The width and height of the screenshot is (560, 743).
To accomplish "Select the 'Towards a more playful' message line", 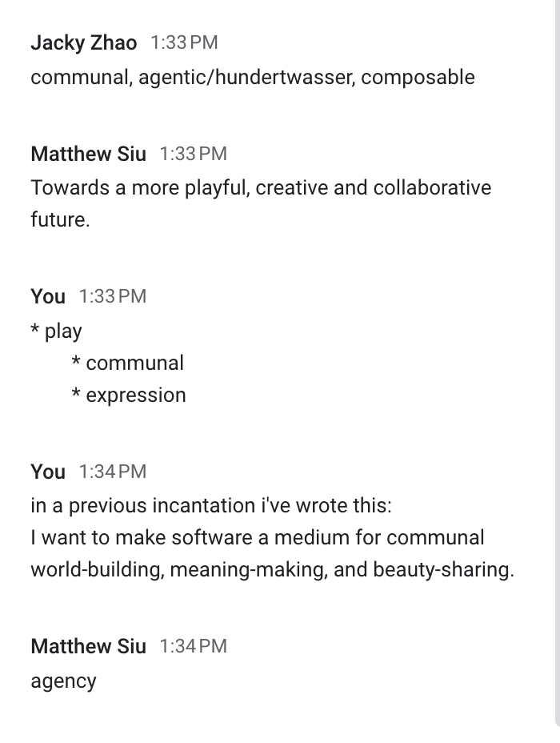I will [260, 188].
